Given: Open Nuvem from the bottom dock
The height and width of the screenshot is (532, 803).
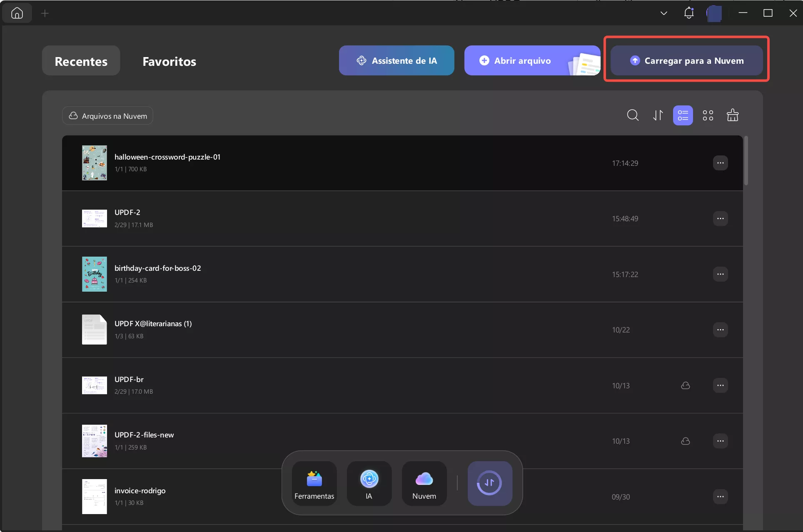Looking at the screenshot, I should click(x=424, y=483).
